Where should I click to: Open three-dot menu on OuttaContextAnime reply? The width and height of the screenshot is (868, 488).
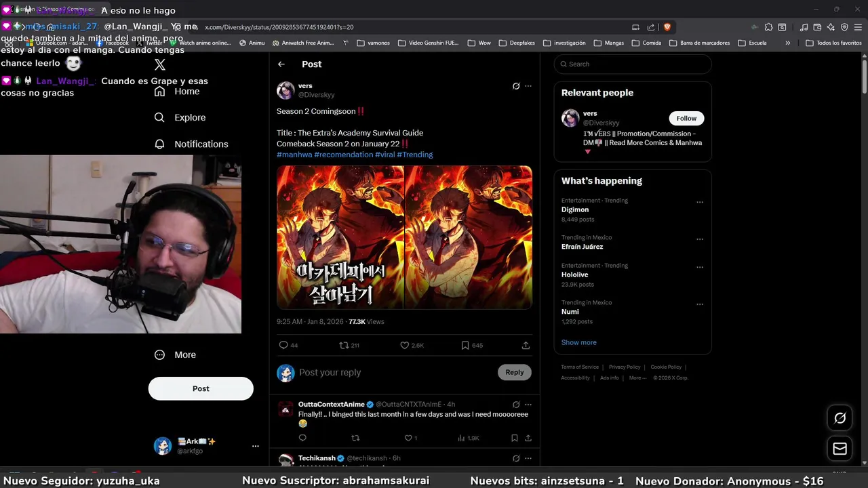pyautogui.click(x=528, y=405)
